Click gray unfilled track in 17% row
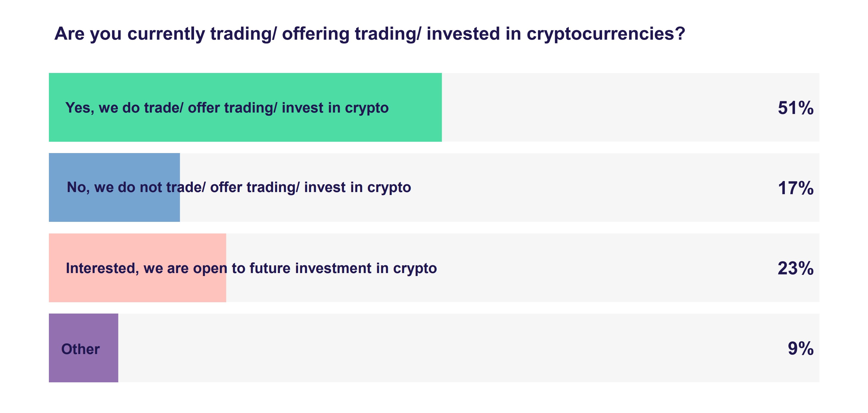Viewport: 868px width, 413px height. click(590, 188)
